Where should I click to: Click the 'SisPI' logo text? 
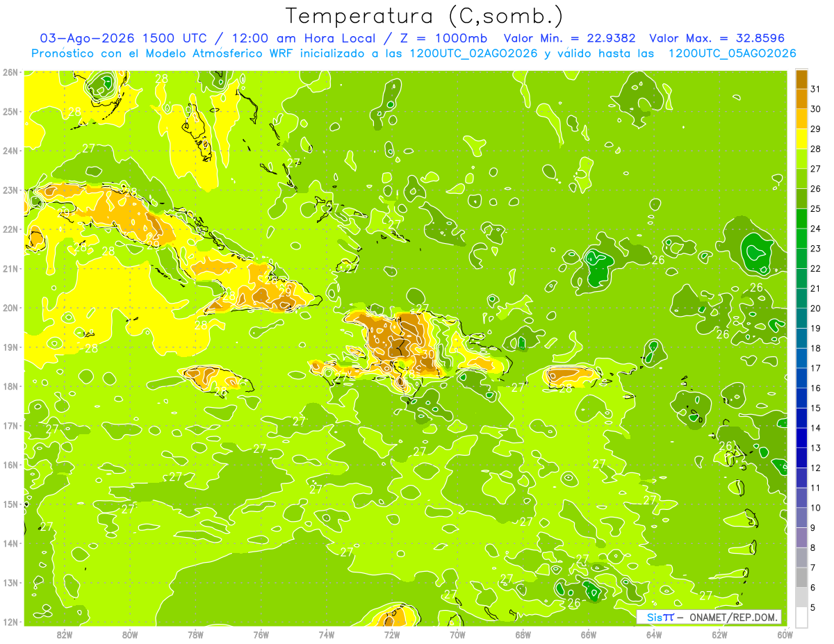pos(660,617)
